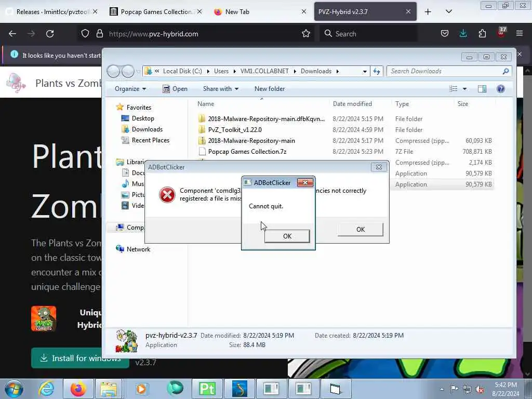Click OK in the Cannot quit dialog
532x399 pixels.
[287, 236]
